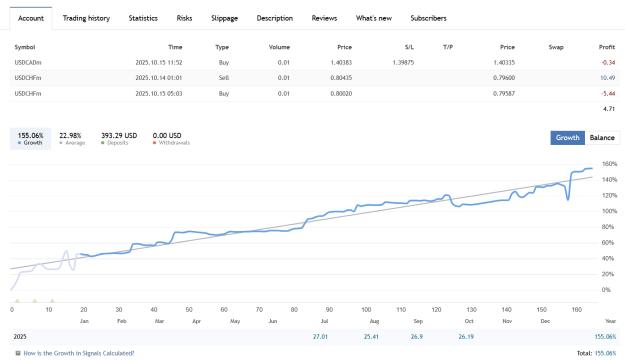Click the Profit column header
The image size is (625, 361).
click(607, 47)
